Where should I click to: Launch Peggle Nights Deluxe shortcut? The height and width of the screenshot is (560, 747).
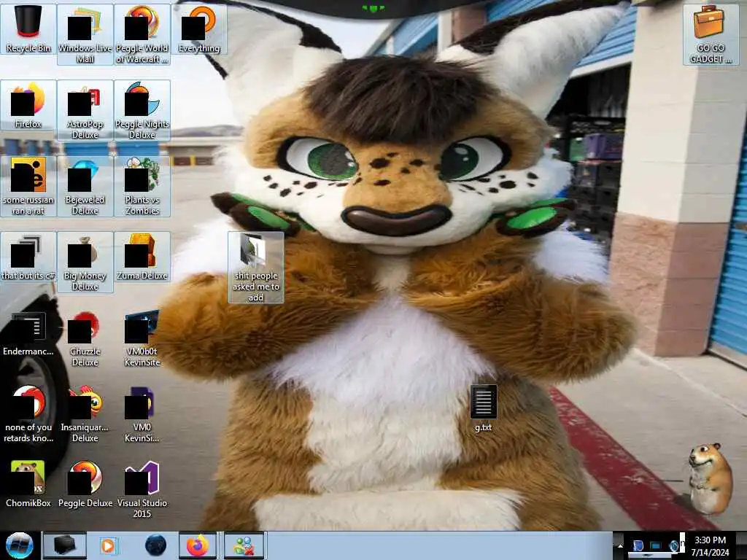tap(142, 110)
